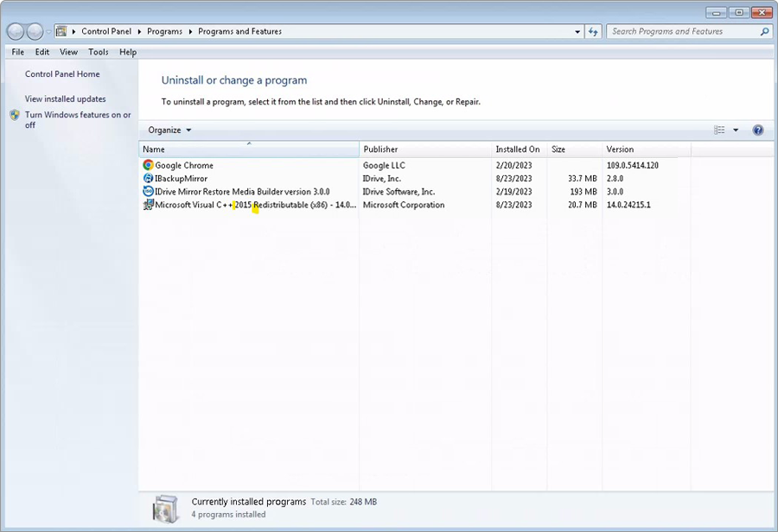The height and width of the screenshot is (532, 778).
Task: Click into Search Programs and Features box
Action: click(x=684, y=31)
